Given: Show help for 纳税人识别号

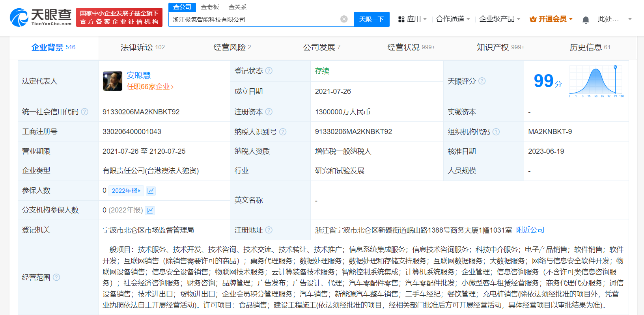Looking at the screenshot, I should coord(283,132).
